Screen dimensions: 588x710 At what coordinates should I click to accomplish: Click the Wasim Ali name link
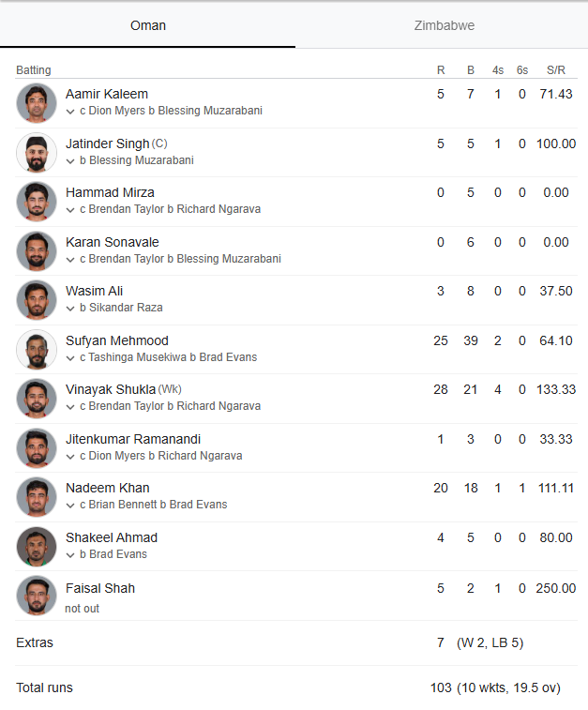pos(94,291)
